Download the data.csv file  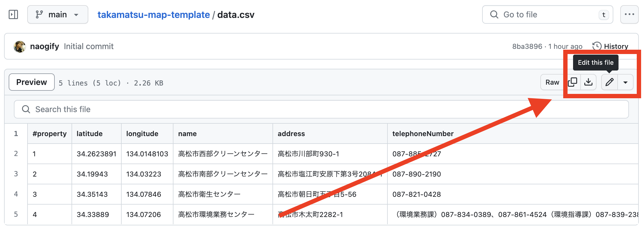[588, 82]
